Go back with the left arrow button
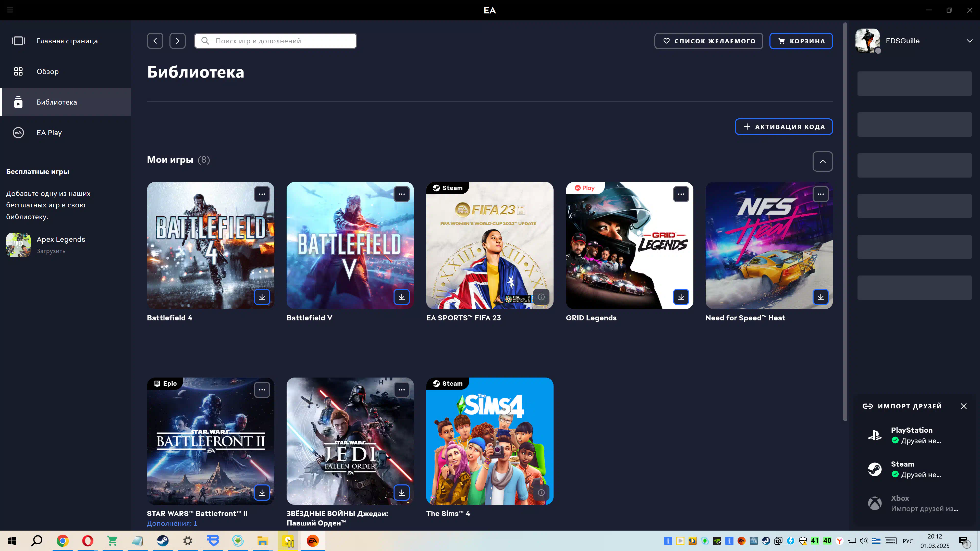Image resolution: width=980 pixels, height=551 pixels. point(155,41)
